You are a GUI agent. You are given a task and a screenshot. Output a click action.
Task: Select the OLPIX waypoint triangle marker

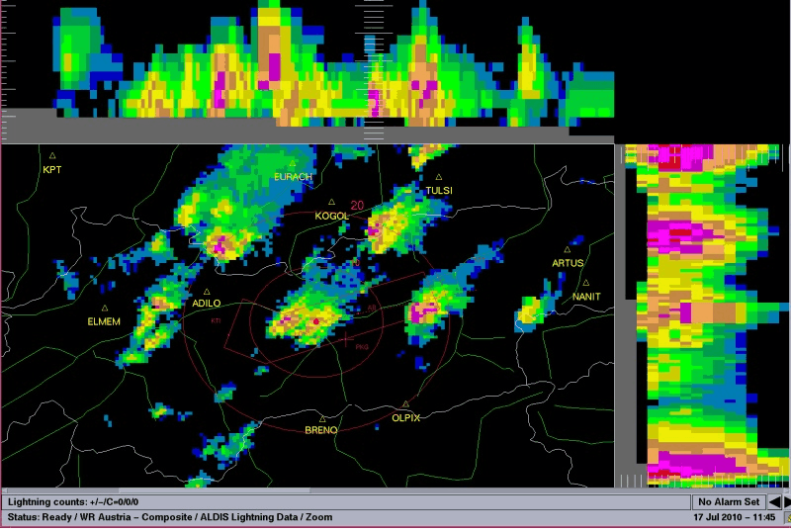pos(405,404)
